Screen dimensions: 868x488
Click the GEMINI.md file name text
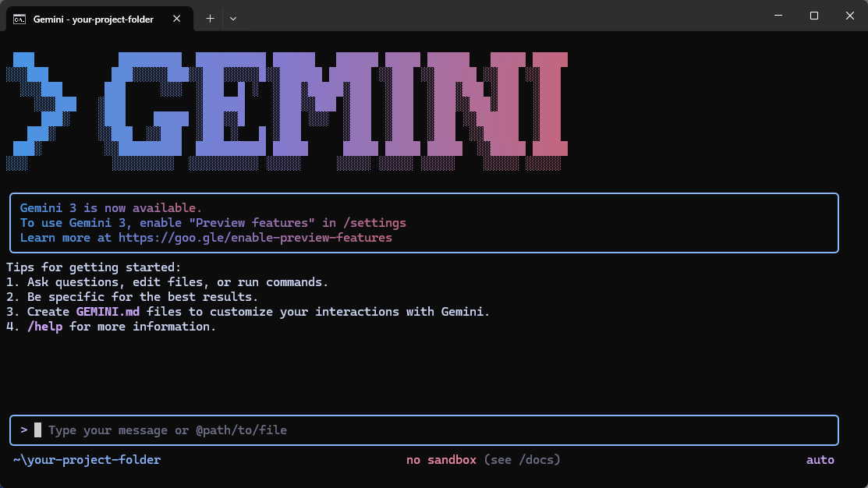pos(108,312)
